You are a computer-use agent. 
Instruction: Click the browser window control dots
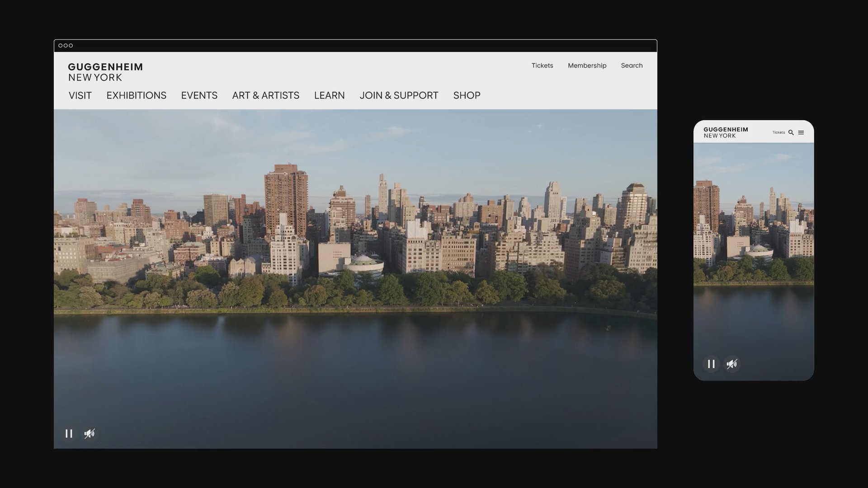pos(66,46)
